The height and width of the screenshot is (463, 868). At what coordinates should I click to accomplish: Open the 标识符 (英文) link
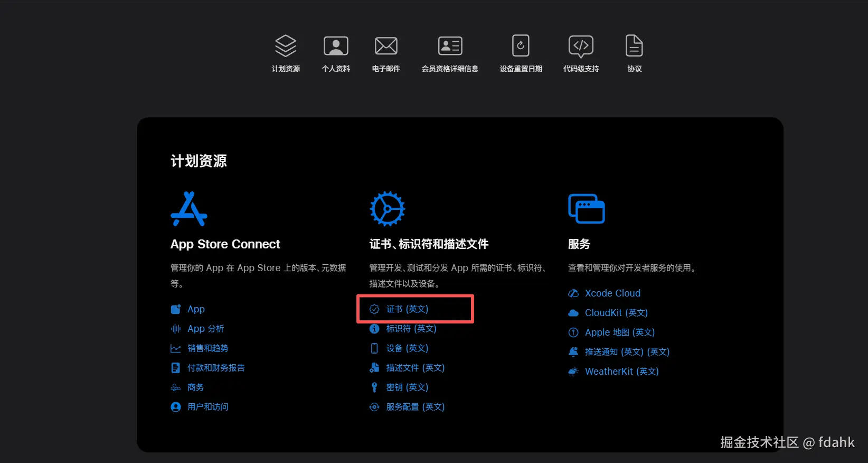(x=411, y=329)
